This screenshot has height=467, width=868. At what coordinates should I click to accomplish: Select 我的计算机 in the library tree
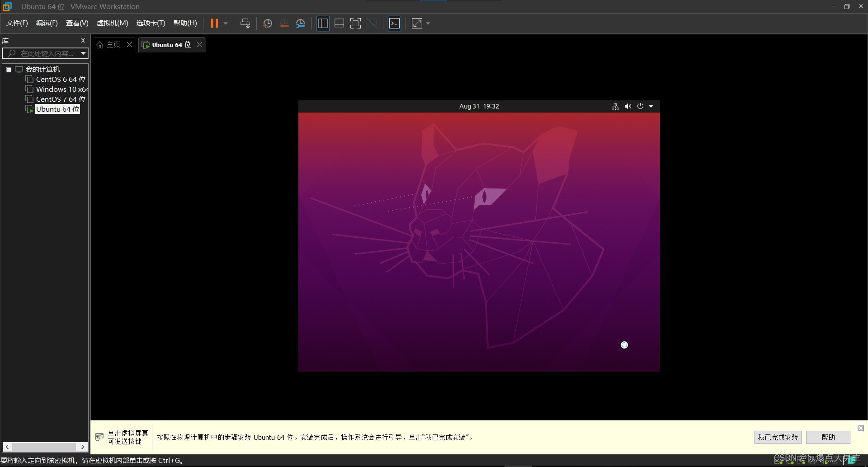coord(42,70)
